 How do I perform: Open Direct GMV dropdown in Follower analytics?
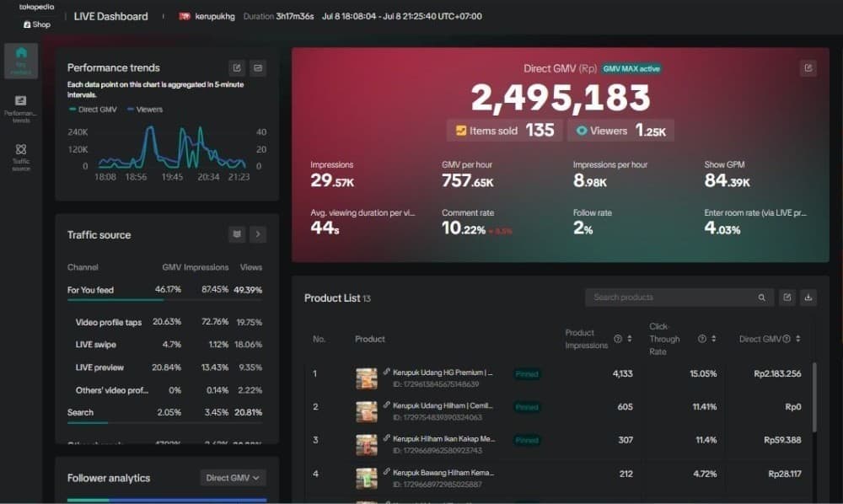(233, 478)
